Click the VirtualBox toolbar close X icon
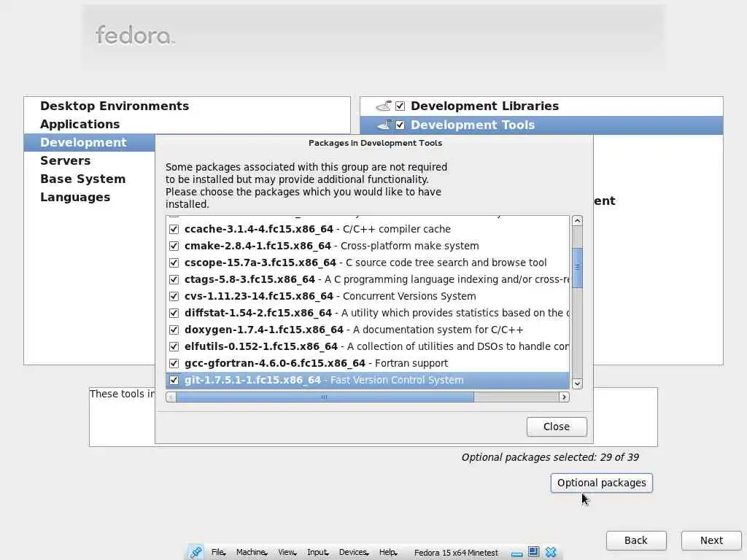Viewport: 747px width, 560px height. tap(551, 553)
